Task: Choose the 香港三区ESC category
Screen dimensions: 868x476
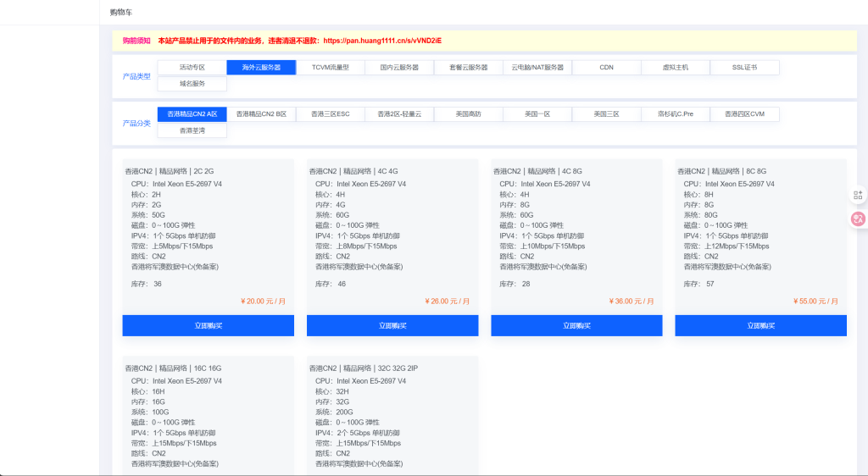Action: (x=331, y=113)
